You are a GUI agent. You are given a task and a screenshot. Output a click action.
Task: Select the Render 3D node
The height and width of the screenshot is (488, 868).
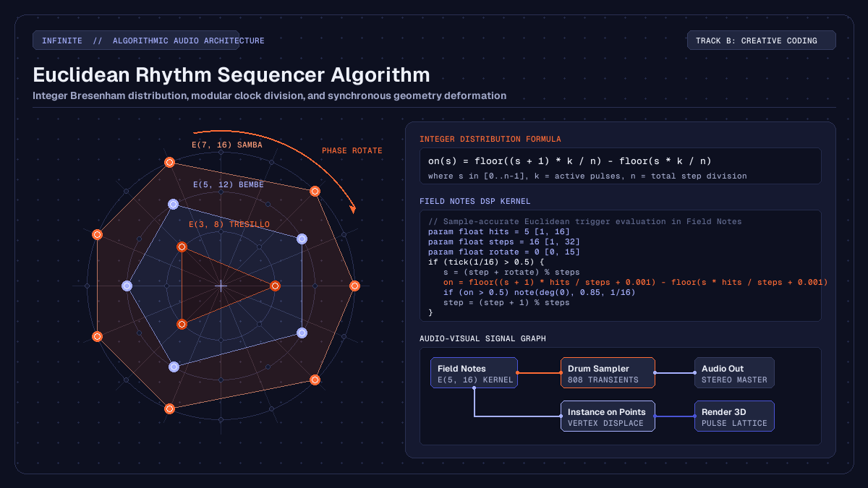734,416
